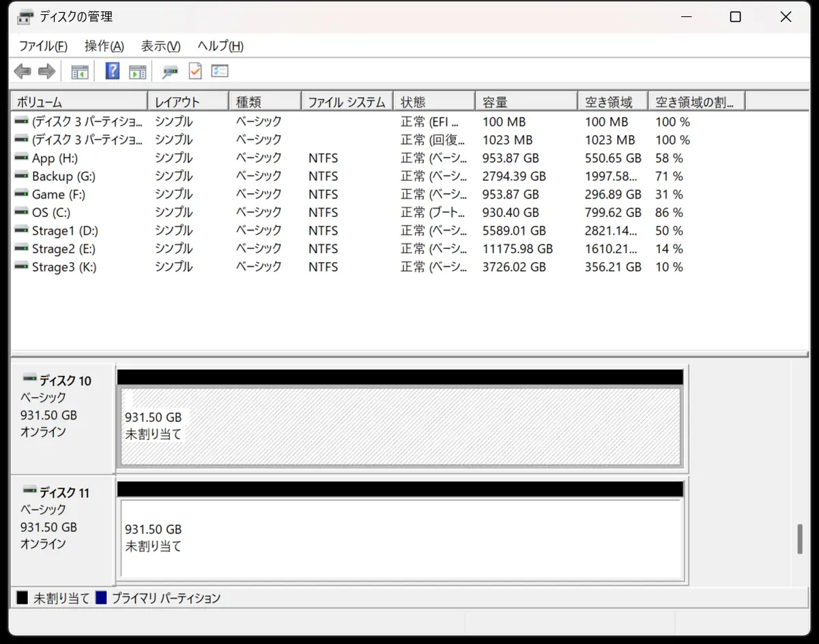This screenshot has width=819, height=644.
Task: Click the checklist settings toolbar icon
Action: coord(220,71)
